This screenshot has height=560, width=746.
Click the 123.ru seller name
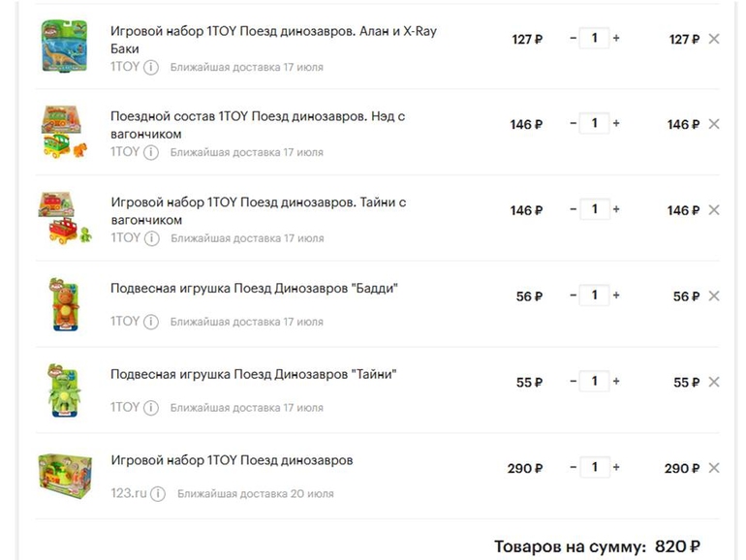pos(129,493)
